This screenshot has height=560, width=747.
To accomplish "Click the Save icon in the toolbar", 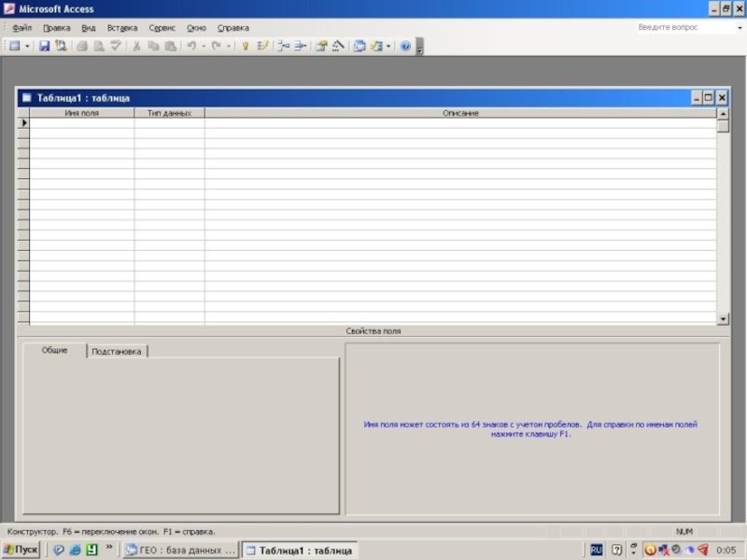I will 44,46.
